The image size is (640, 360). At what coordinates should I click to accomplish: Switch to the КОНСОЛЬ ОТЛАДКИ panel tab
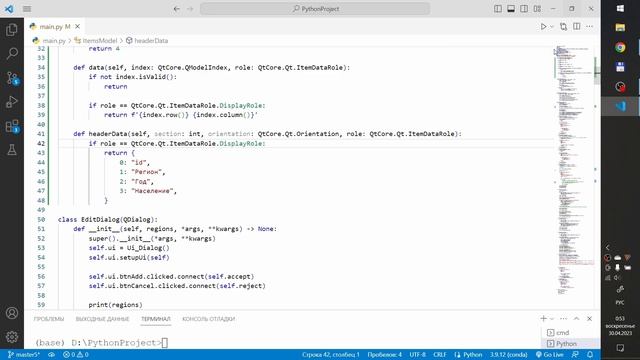tap(209, 319)
